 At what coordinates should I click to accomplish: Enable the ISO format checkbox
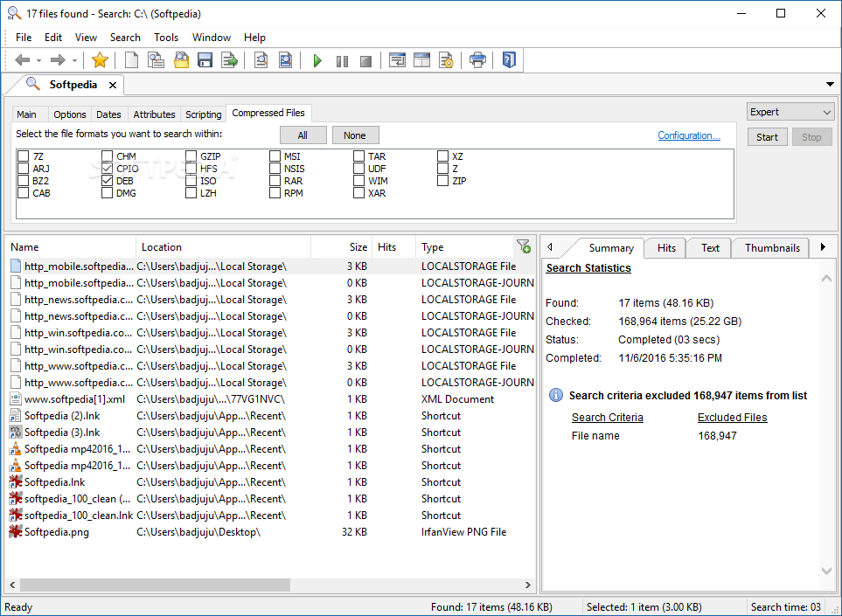191,181
